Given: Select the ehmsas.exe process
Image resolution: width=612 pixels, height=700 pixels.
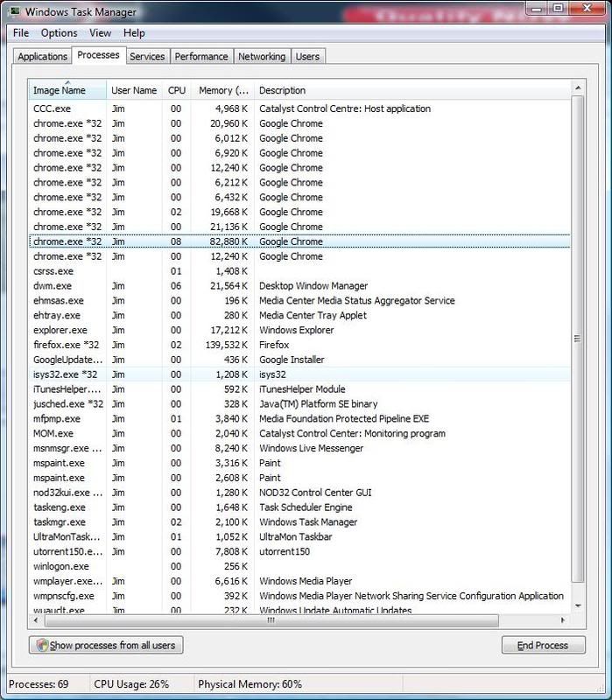Looking at the screenshot, I should point(299,300).
